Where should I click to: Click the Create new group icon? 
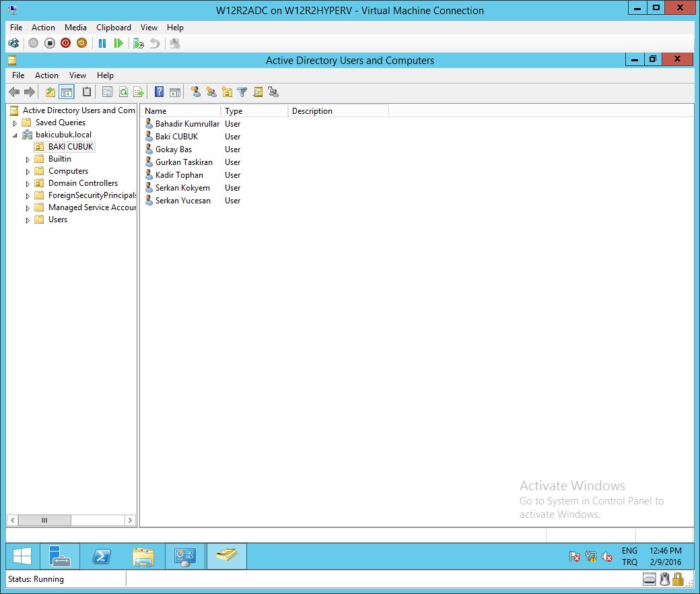tap(211, 92)
